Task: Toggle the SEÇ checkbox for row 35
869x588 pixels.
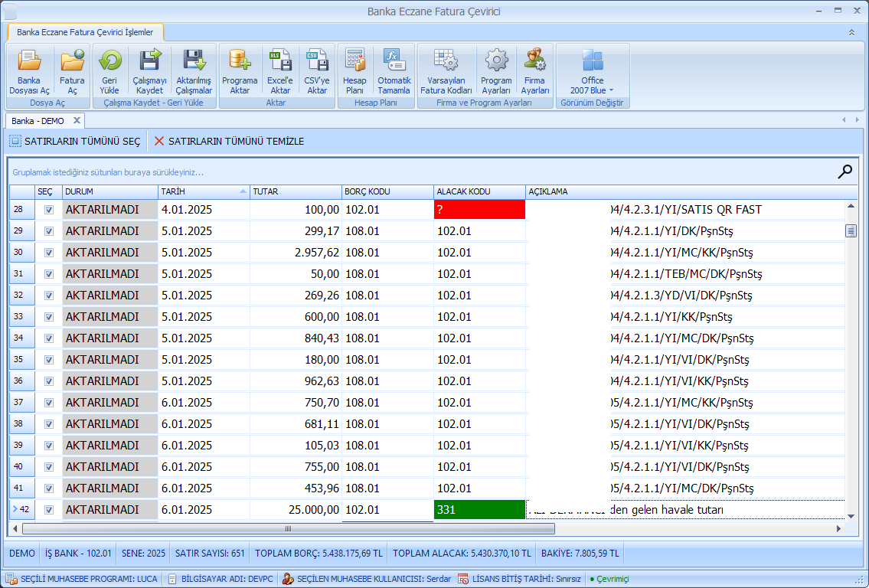Action: [x=49, y=360]
